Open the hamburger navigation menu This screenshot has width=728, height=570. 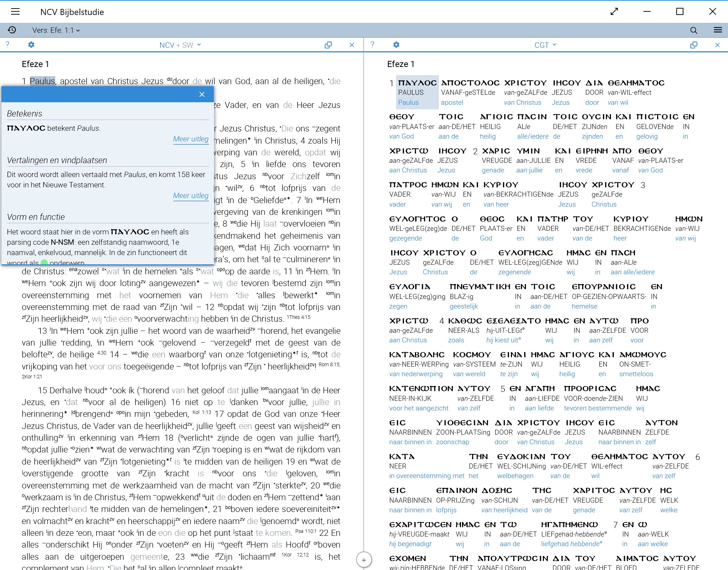(x=15, y=12)
